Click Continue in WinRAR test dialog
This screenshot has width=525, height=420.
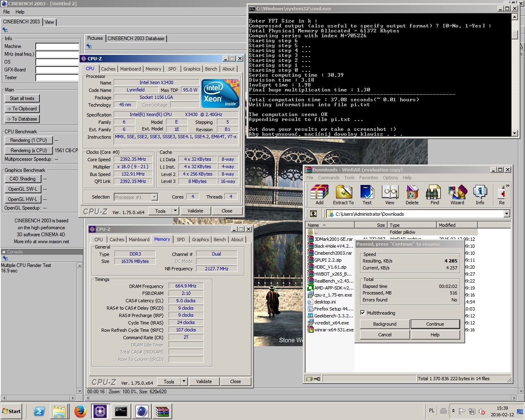435,324
